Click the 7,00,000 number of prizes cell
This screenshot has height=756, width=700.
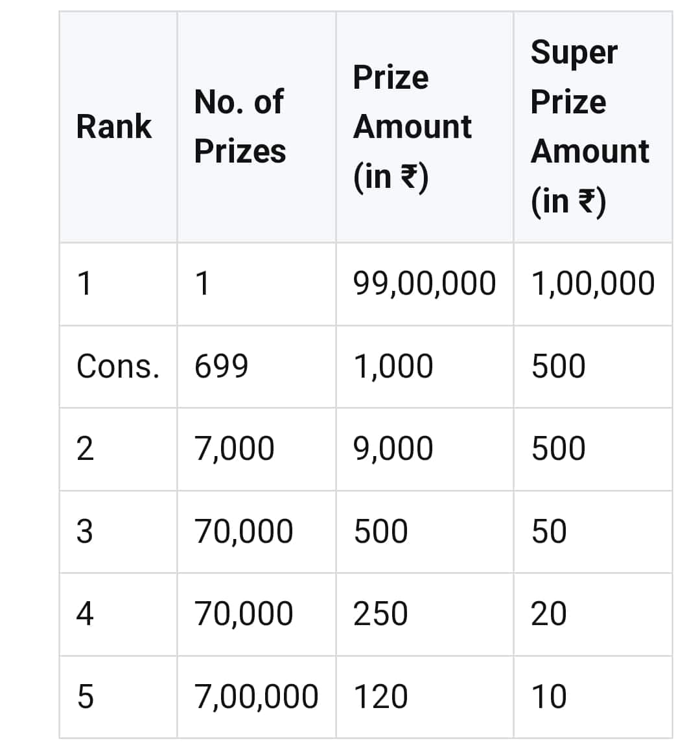pos(257,696)
